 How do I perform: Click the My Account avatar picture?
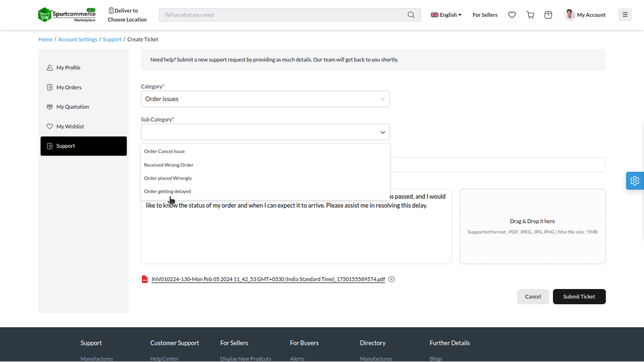(569, 15)
